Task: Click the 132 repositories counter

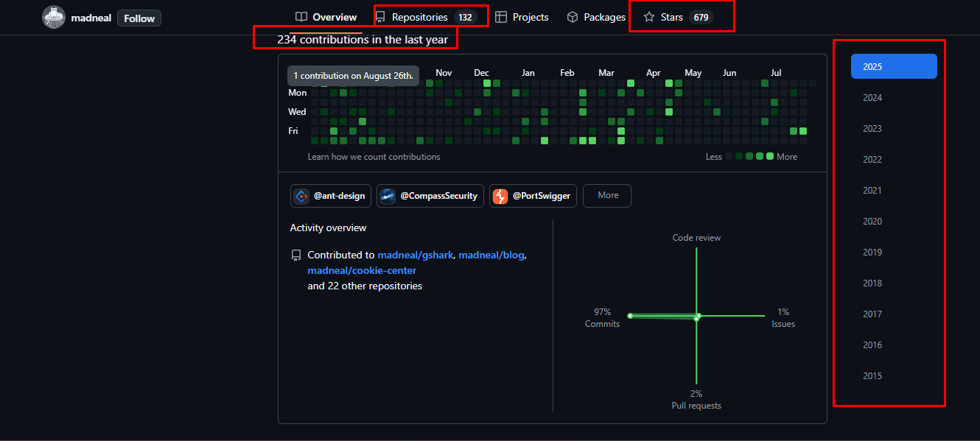Action: pyautogui.click(x=465, y=17)
